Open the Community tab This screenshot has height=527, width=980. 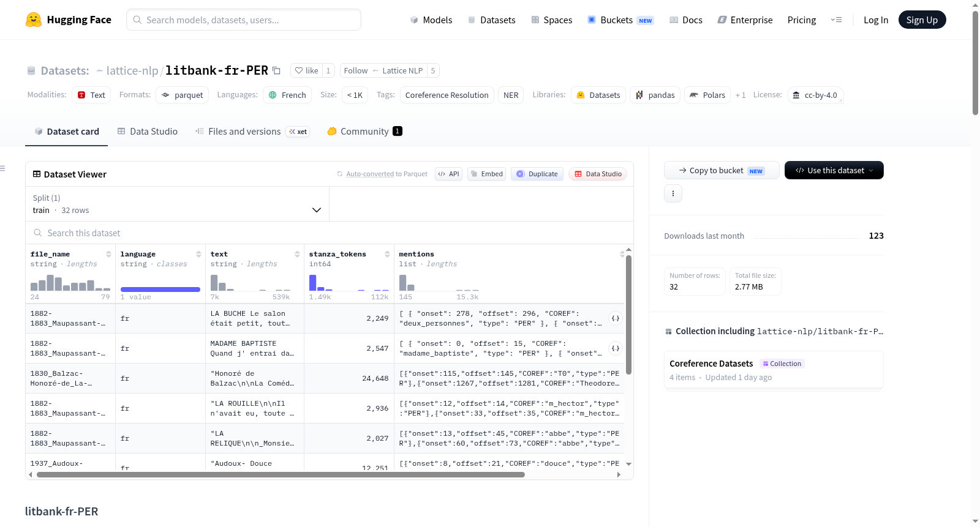coord(364,131)
